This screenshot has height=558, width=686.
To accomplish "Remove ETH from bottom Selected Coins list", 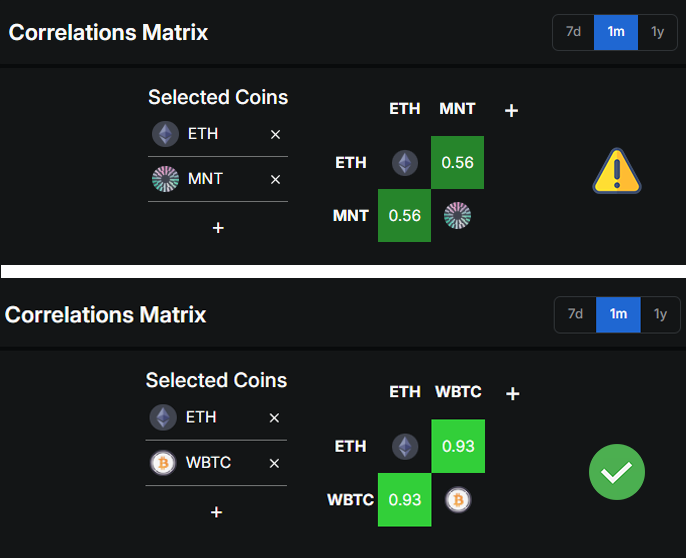I will click(274, 418).
